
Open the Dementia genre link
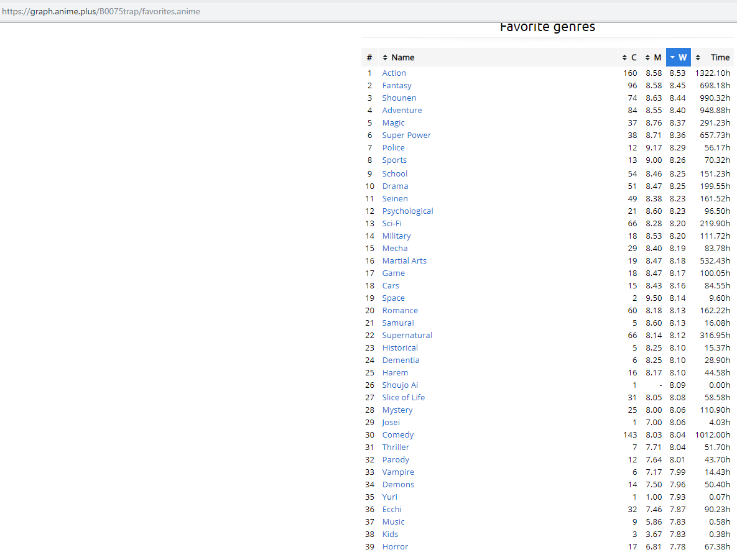tap(401, 360)
